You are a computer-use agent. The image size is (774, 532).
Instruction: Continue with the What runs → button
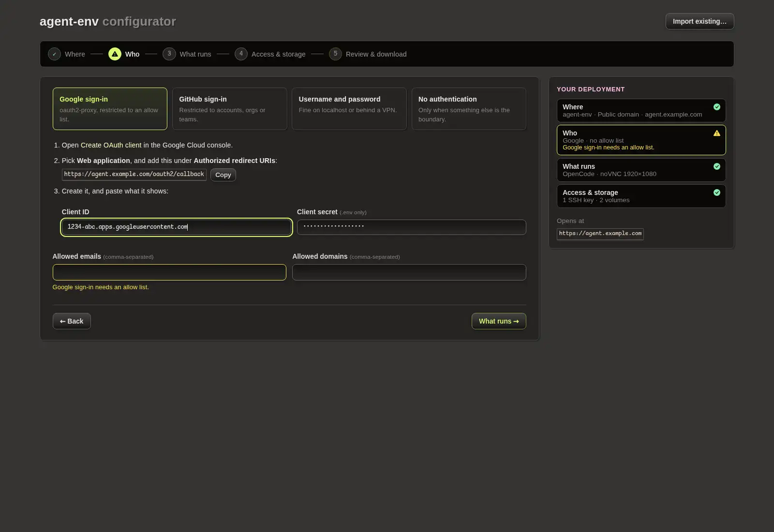coord(499,321)
